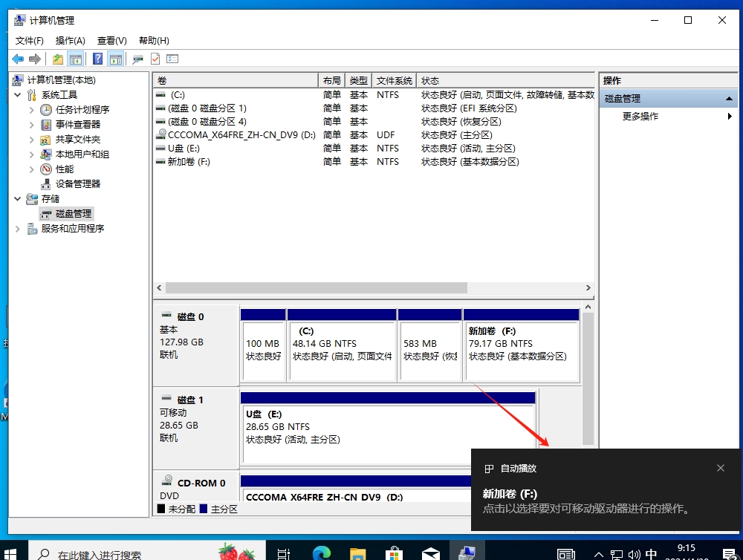Open the 帮助(H) menu
This screenshot has height=560, width=743.
(154, 41)
